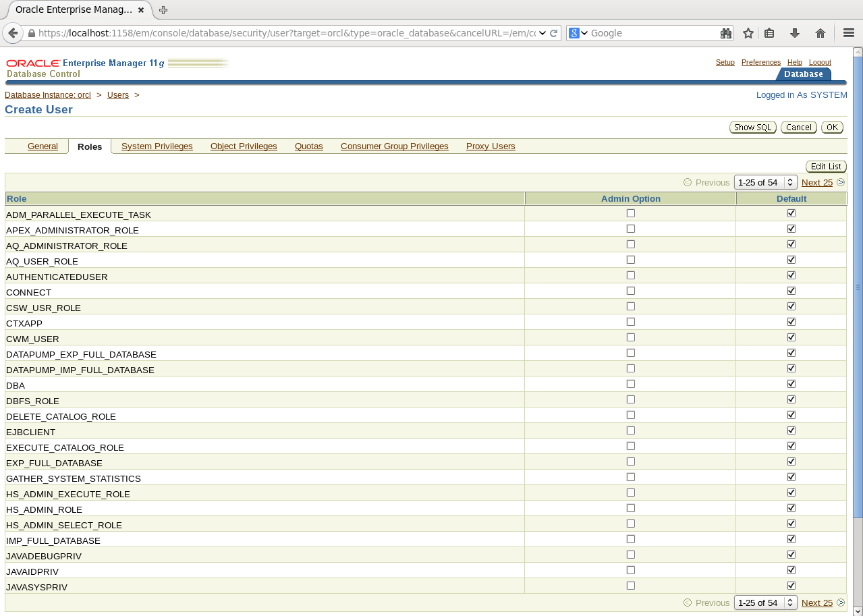Viewport: 863px width, 616px height.
Task: Click the Logout link
Action: tap(820, 62)
